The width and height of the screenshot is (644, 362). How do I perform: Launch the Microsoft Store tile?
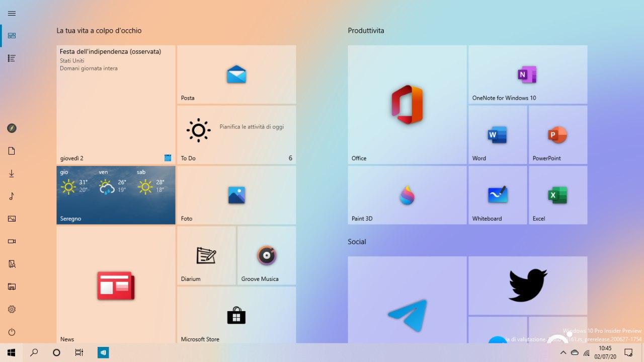[236, 315]
